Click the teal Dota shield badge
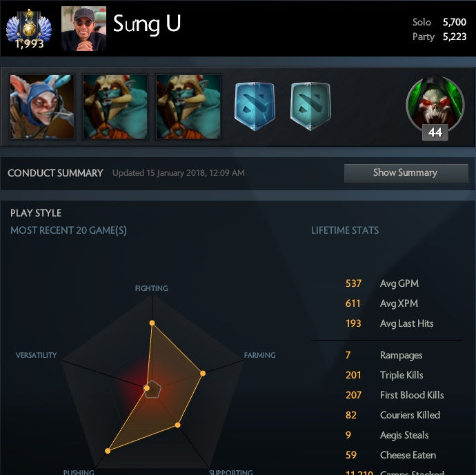Image resolution: width=476 pixels, height=475 pixels. point(310,106)
